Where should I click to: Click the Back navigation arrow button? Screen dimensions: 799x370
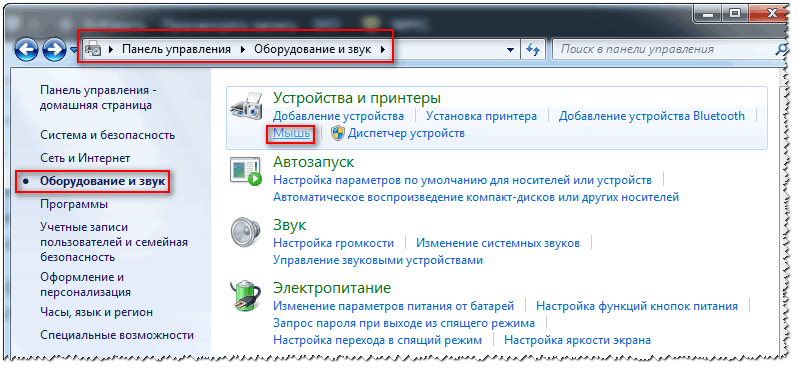[26, 50]
